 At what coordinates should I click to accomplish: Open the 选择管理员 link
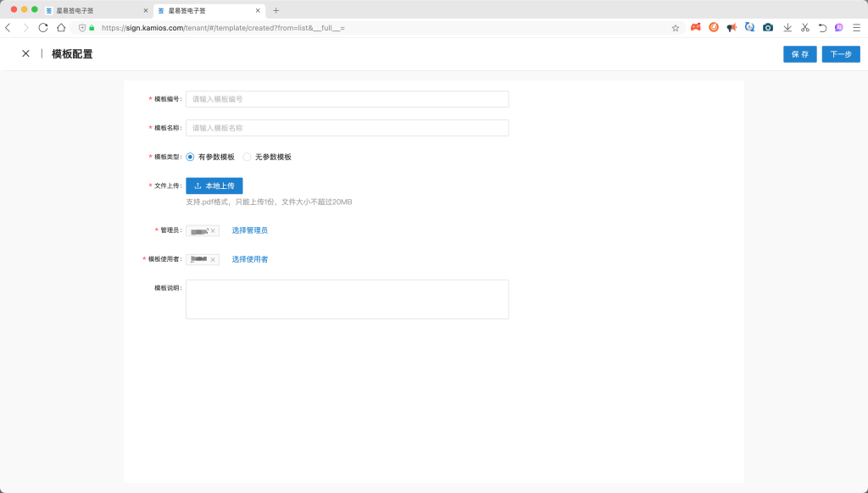pyautogui.click(x=250, y=230)
